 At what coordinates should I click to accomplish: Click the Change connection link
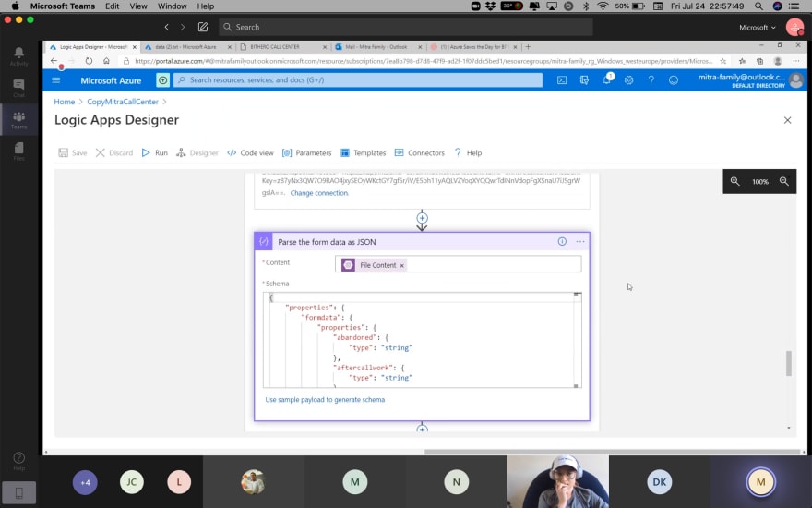point(319,193)
